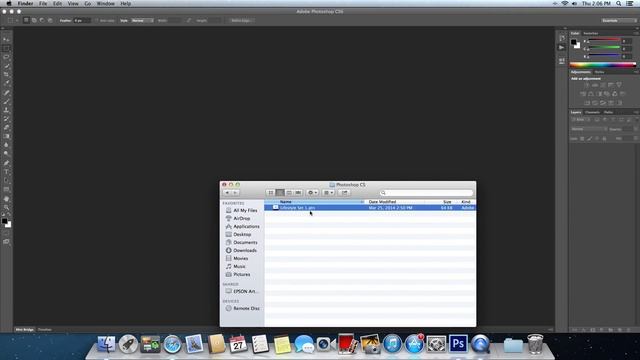Select the Pen tool
The image size is (640, 360).
pos(6,163)
